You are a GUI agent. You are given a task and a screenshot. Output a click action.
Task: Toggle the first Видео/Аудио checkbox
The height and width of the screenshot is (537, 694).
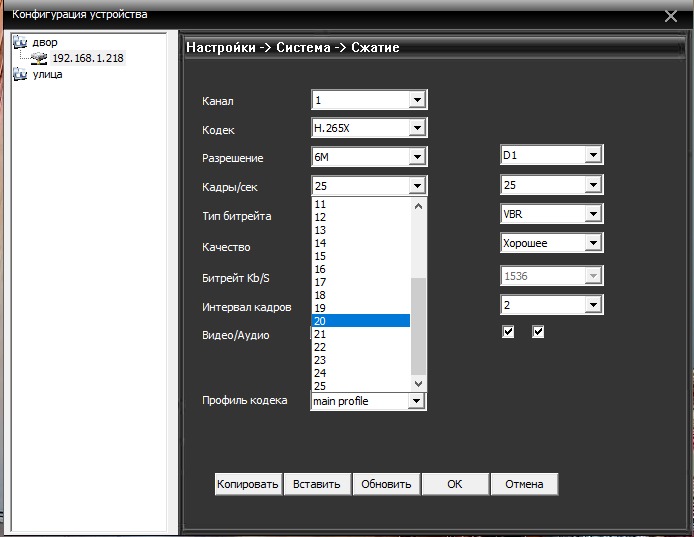(x=508, y=332)
